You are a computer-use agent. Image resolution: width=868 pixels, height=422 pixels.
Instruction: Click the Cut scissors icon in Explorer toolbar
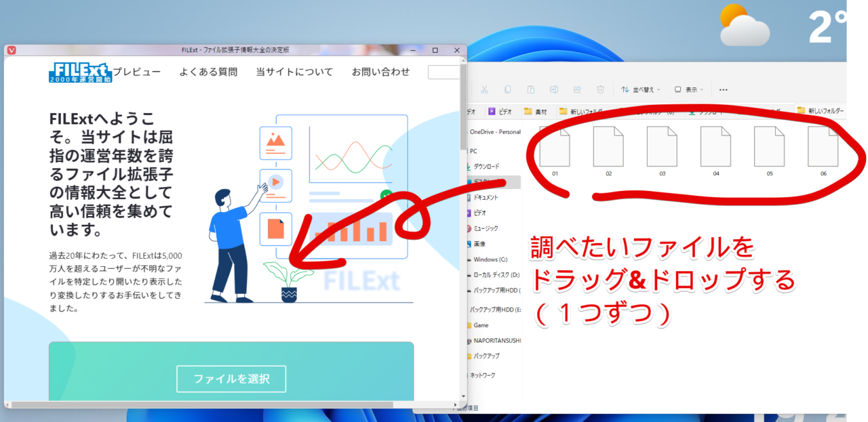pyautogui.click(x=484, y=89)
